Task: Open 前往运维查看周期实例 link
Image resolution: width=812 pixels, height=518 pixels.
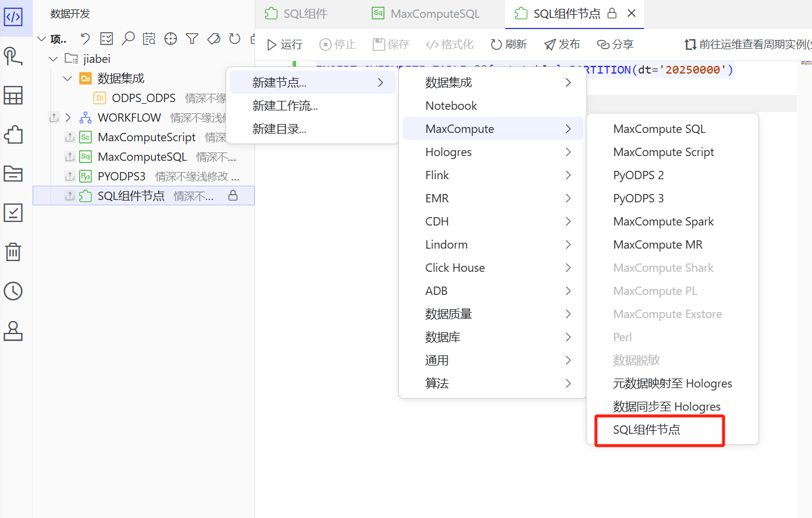Action: point(748,45)
